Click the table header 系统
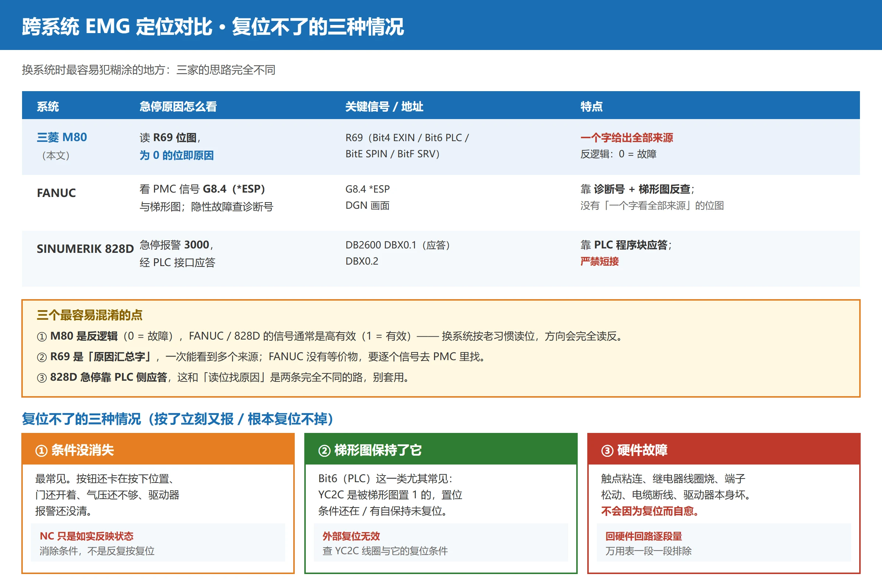Image resolution: width=882 pixels, height=588 pixels. click(x=48, y=107)
